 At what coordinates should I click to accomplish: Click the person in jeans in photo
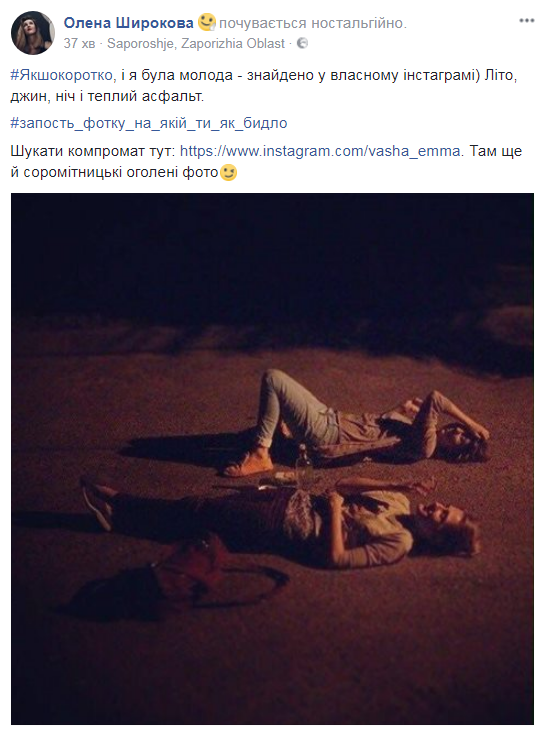pos(356,426)
